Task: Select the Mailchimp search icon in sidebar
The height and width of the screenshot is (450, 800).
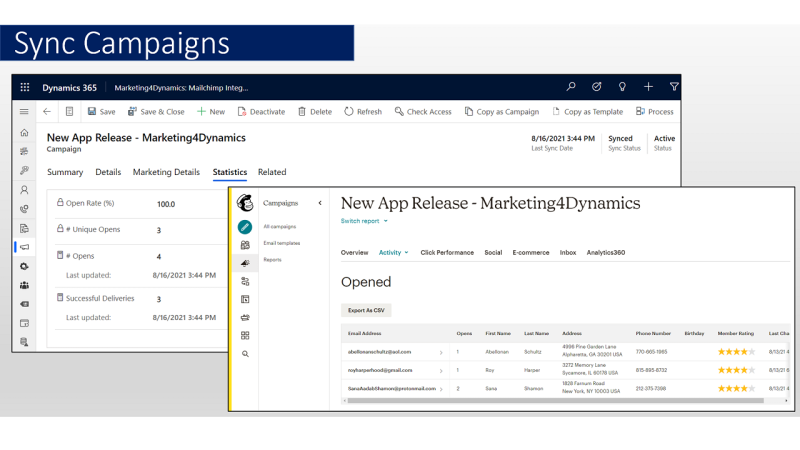Action: [244, 354]
